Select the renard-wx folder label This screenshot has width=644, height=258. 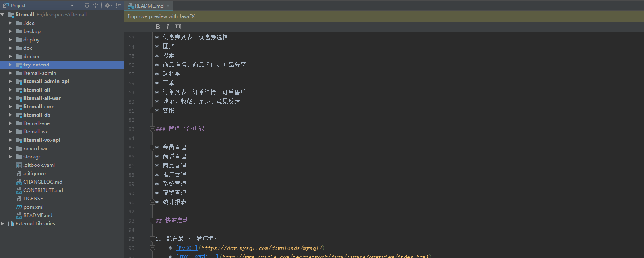pos(35,149)
